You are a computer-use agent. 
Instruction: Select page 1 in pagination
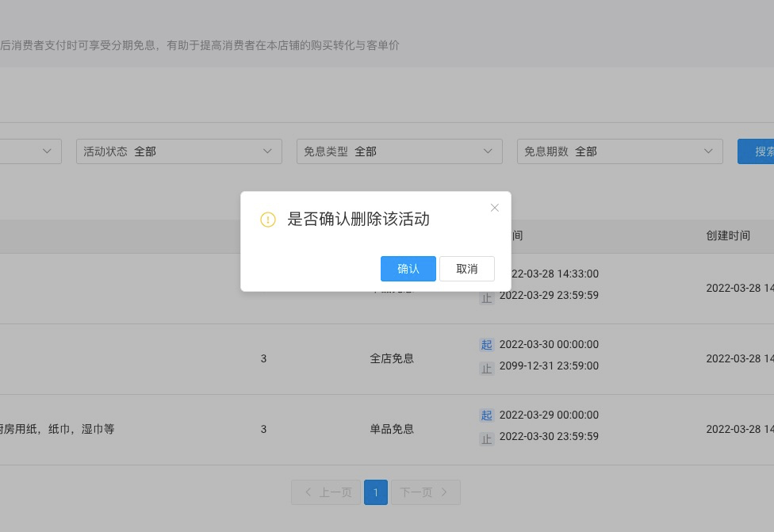pos(376,492)
